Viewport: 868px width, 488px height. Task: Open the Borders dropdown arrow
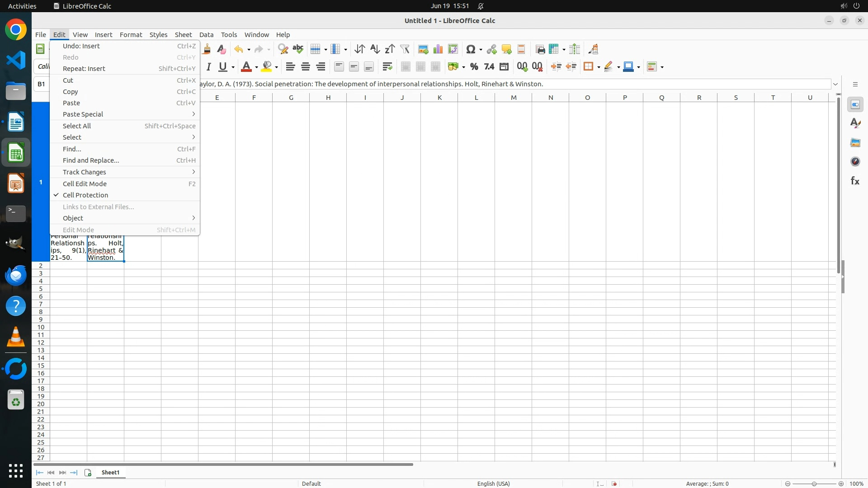(599, 67)
